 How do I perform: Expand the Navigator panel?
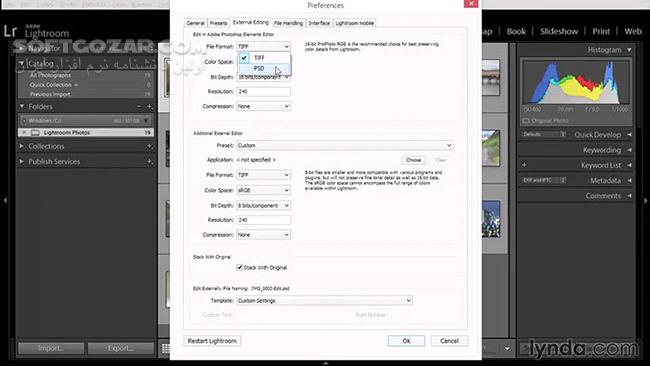(x=22, y=48)
